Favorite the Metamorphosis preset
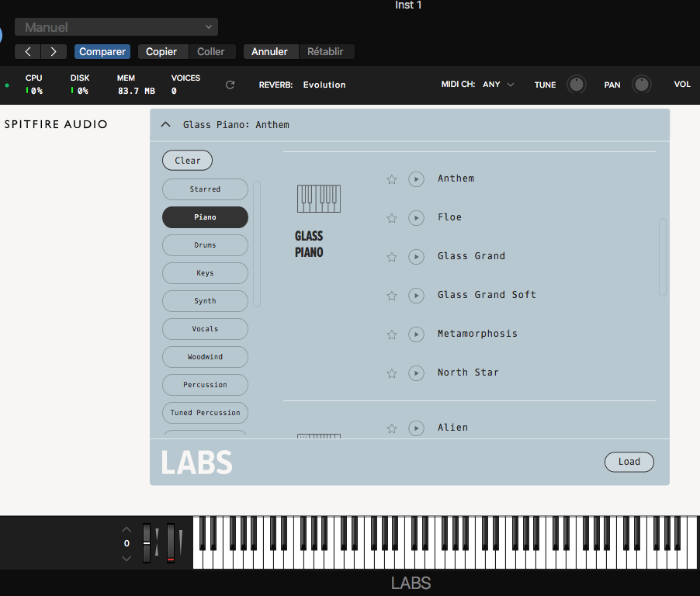 tap(391, 334)
